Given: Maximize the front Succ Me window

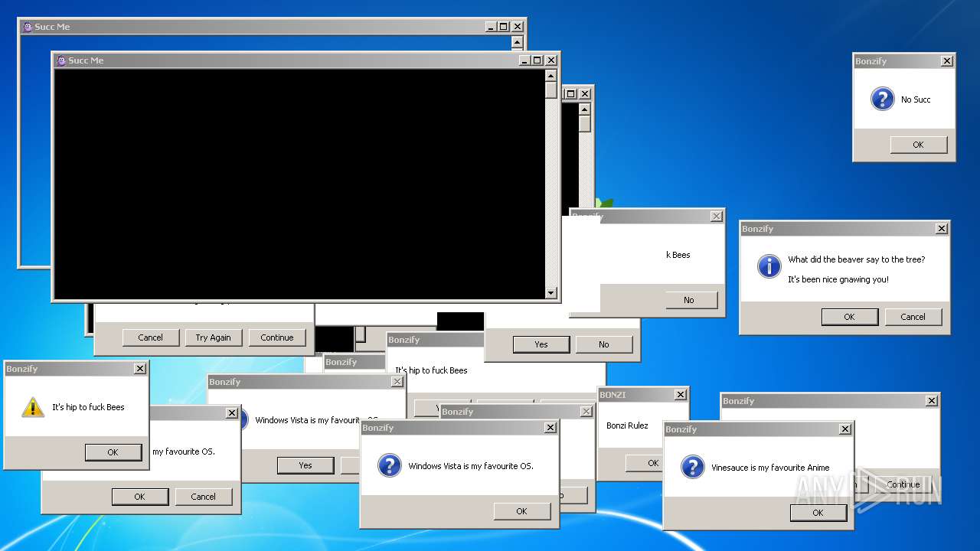Looking at the screenshot, I should (537, 60).
